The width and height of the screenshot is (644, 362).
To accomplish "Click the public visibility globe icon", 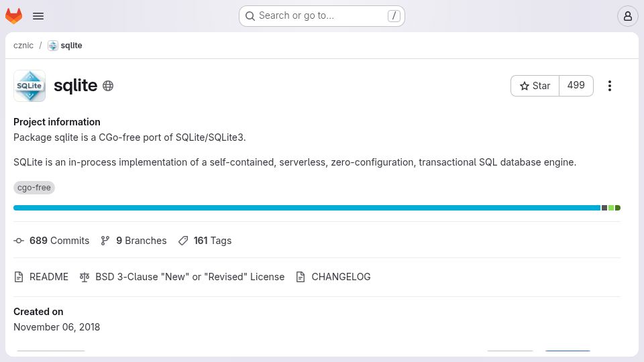I will tap(108, 86).
